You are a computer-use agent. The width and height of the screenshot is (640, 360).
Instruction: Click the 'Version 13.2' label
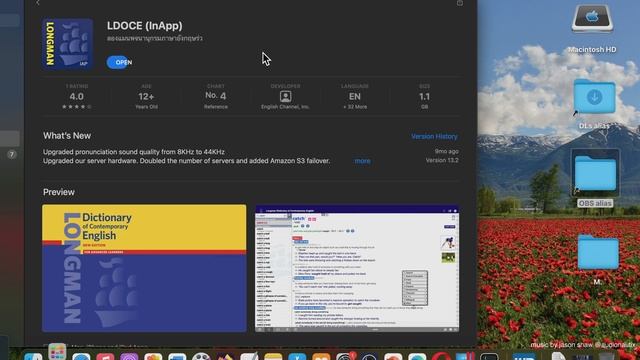442,160
